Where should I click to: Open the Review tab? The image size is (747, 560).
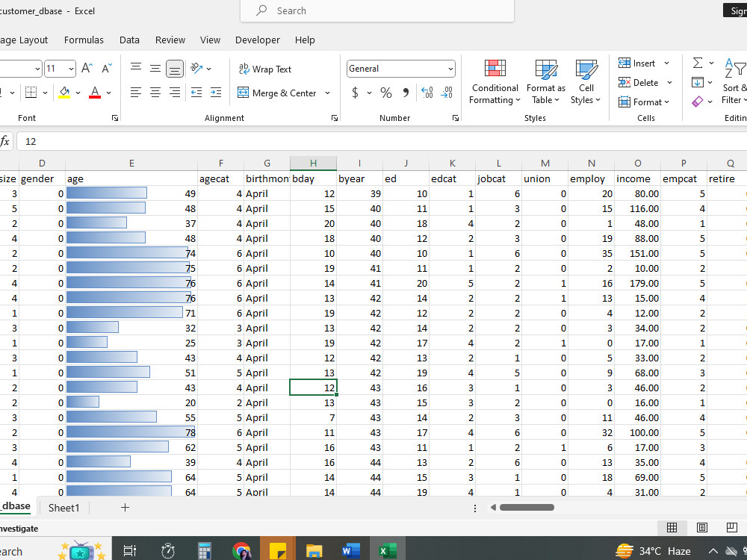pos(170,40)
